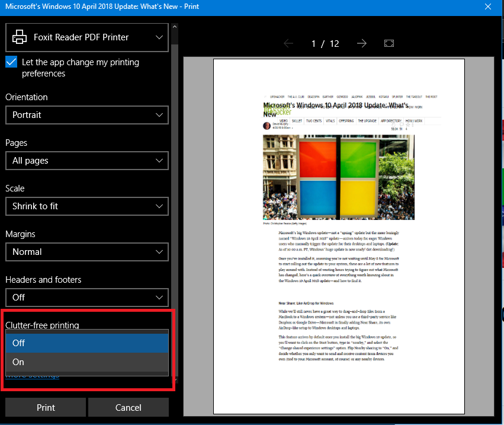
Task: Click the print preview page
Action: click(x=338, y=237)
